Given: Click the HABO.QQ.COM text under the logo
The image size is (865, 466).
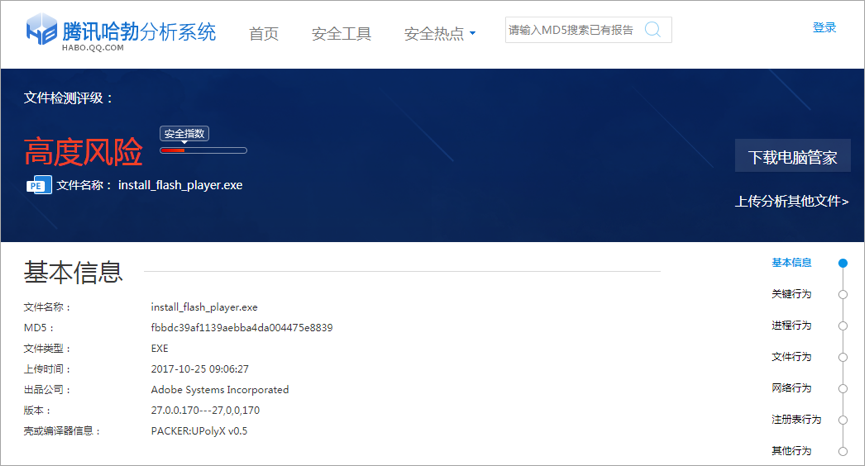Looking at the screenshot, I should click(93, 48).
